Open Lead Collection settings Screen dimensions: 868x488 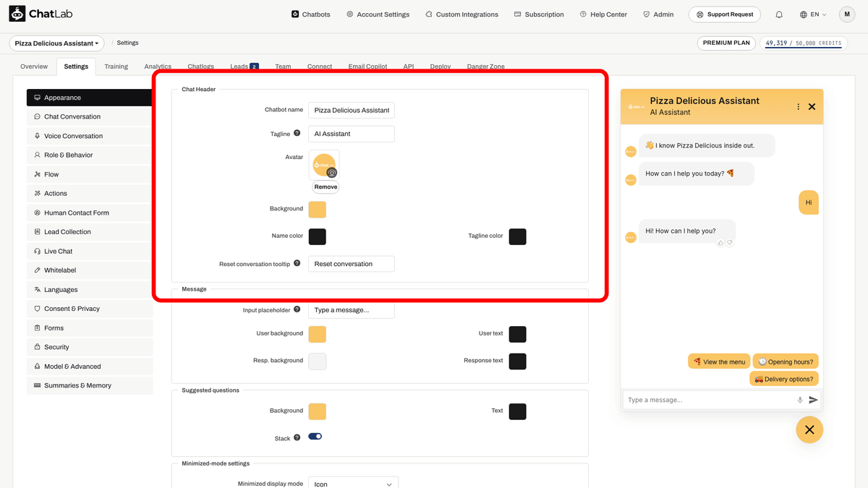tap(90, 232)
